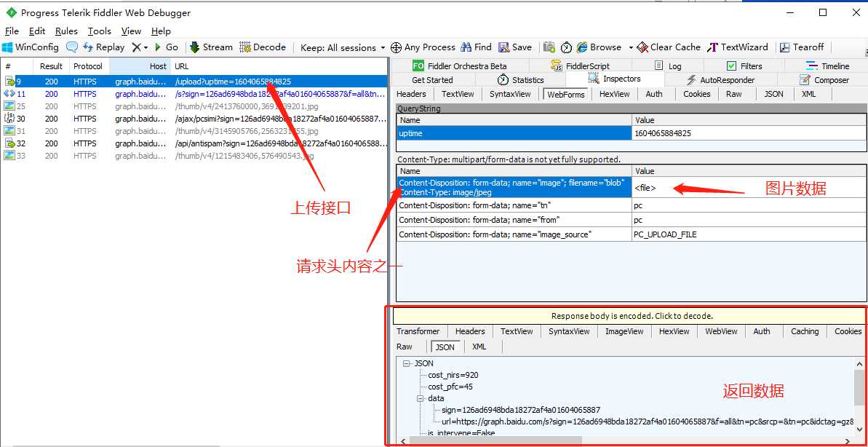Open the Tools menu
The width and height of the screenshot is (868, 447).
100,31
